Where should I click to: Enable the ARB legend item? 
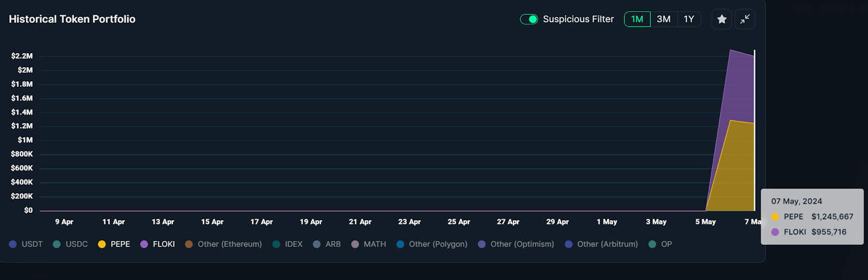coord(327,244)
